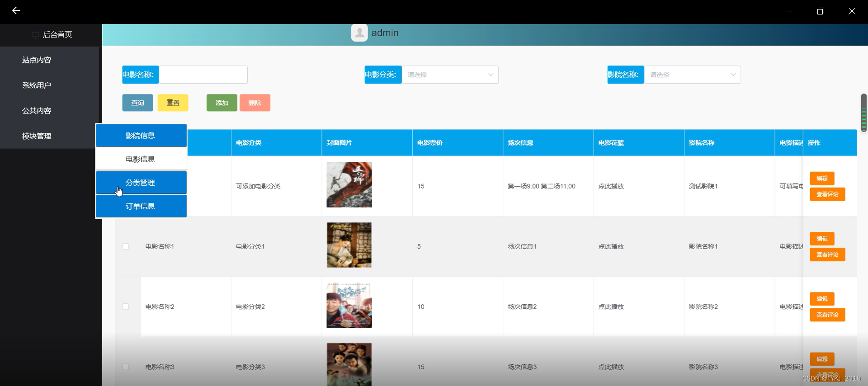Open the cover image in the 电影名称1 row

coord(349,245)
